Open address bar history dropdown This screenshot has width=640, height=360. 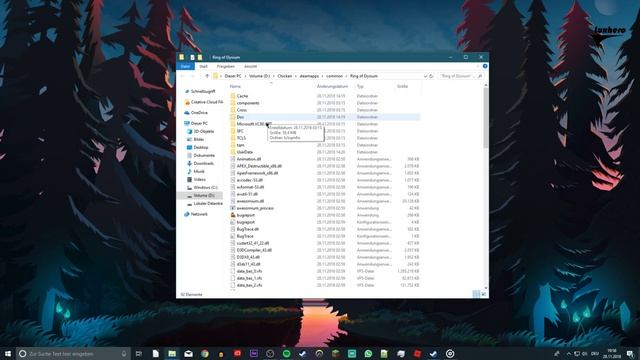(425, 76)
